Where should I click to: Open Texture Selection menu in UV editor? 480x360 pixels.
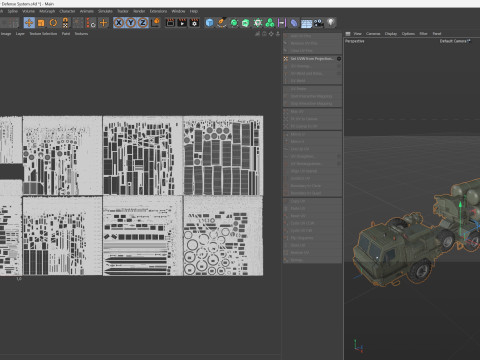click(43, 34)
